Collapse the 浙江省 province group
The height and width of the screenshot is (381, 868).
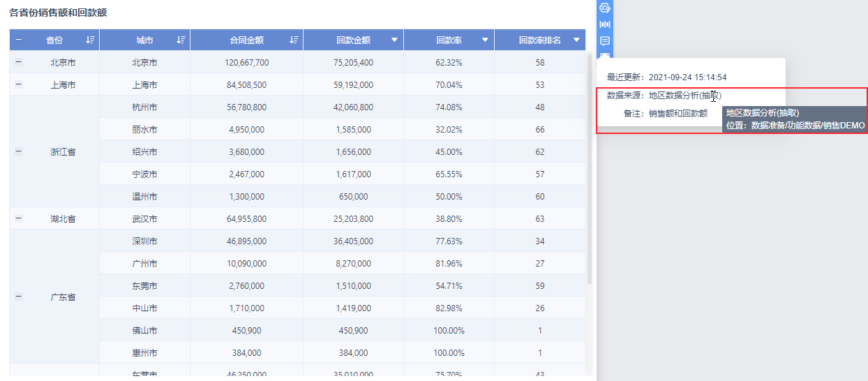[19, 151]
